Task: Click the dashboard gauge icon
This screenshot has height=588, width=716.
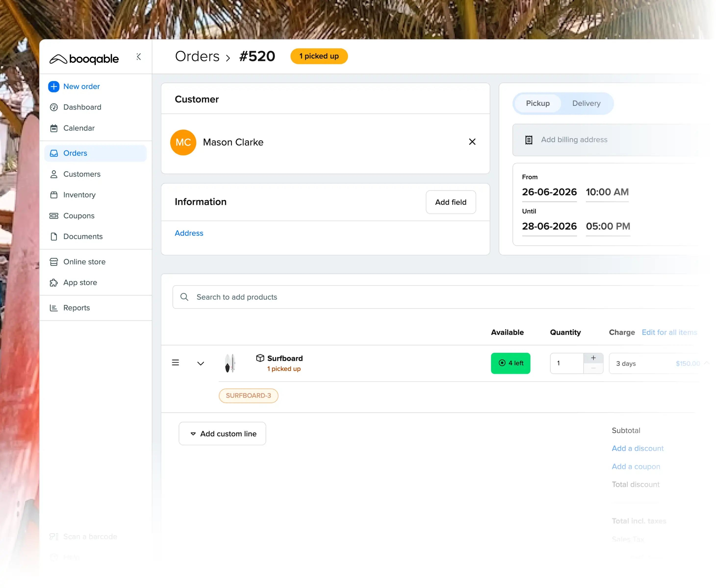Action: coord(53,107)
